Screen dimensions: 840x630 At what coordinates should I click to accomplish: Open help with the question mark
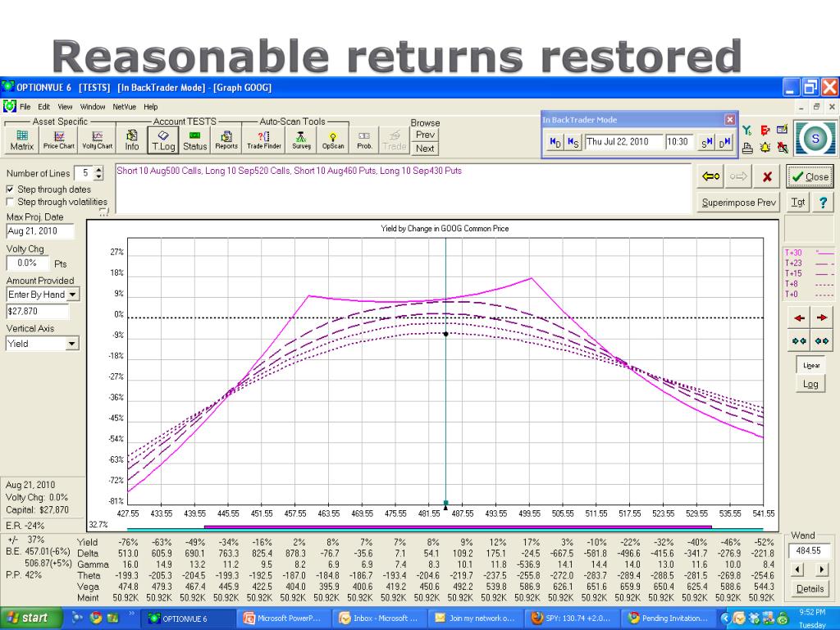click(823, 202)
